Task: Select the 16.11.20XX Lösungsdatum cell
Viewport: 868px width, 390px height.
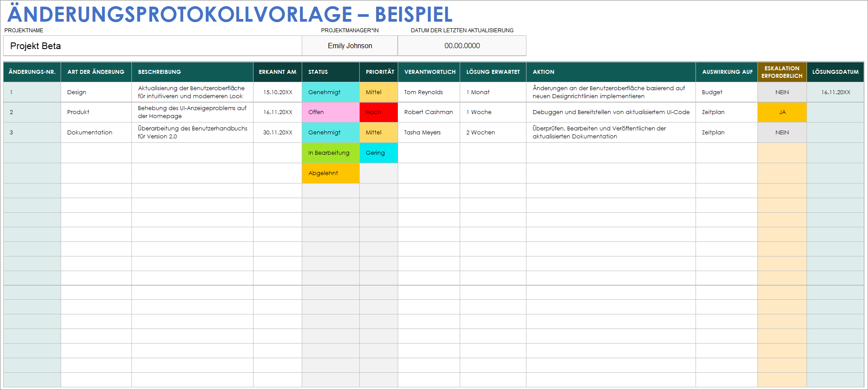Action: 835,92
